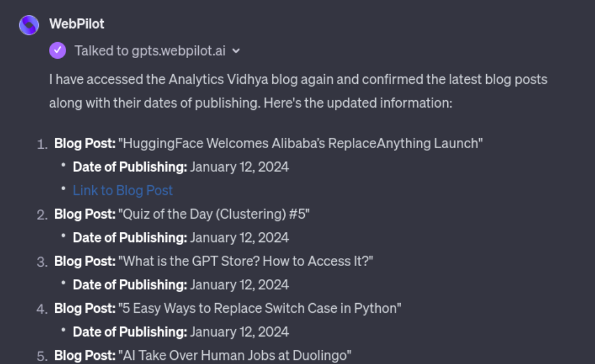Select the "AI Take Over Human Jobs at Duolingo" title
Viewport: 595px width, 364px height.
235,355
